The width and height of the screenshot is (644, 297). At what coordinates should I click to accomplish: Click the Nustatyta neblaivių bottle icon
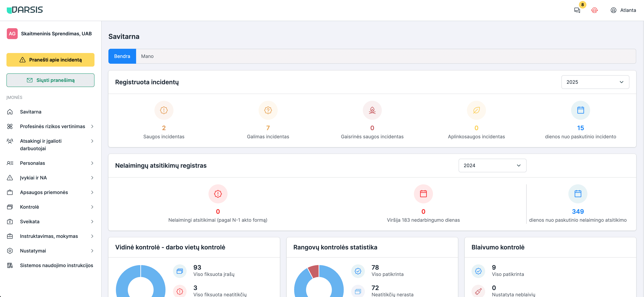tap(478, 291)
